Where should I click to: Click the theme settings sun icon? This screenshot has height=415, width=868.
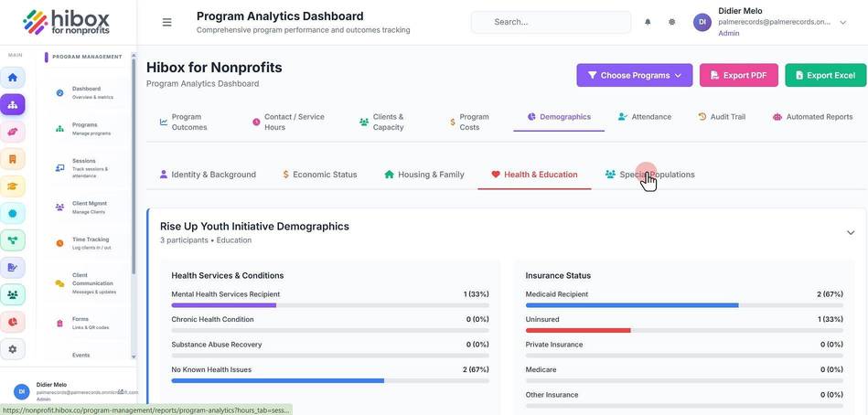click(x=671, y=22)
